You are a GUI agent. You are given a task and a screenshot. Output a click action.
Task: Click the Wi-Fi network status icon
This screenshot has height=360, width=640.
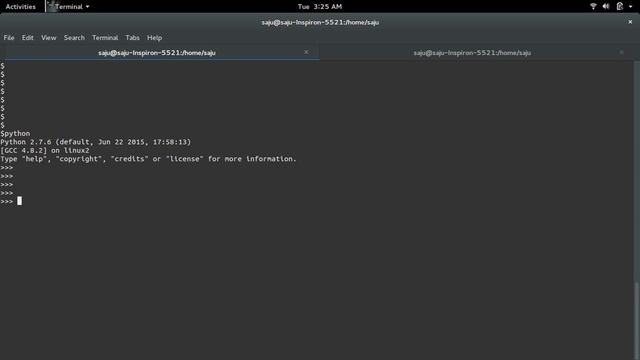pyautogui.click(x=593, y=6)
